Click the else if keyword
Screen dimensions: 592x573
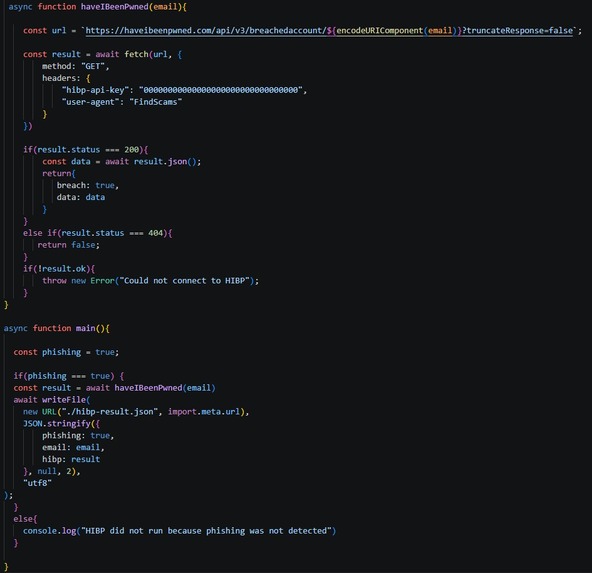39,233
